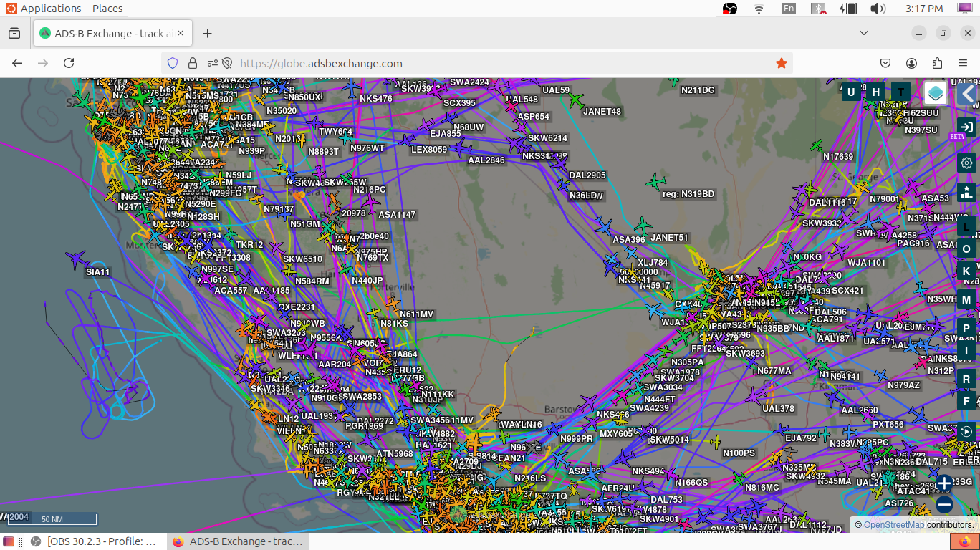Toggle the R map button

click(x=966, y=380)
